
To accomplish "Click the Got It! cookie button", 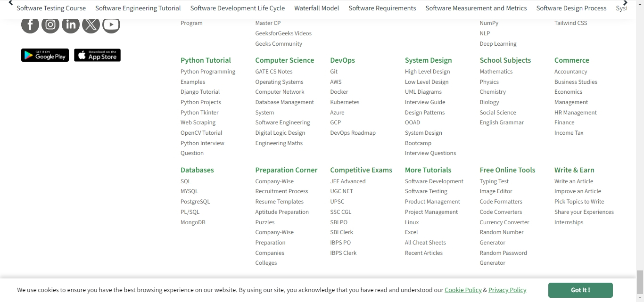I will (x=580, y=290).
